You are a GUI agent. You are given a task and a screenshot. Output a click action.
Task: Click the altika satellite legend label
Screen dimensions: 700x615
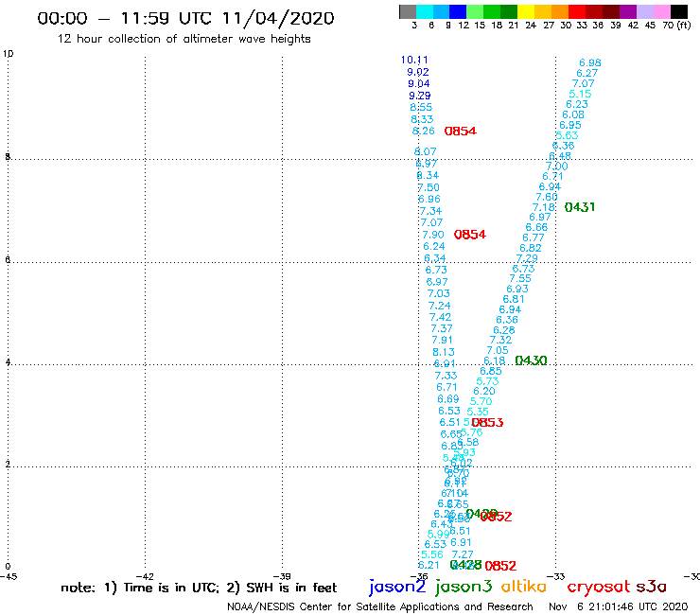(x=524, y=587)
